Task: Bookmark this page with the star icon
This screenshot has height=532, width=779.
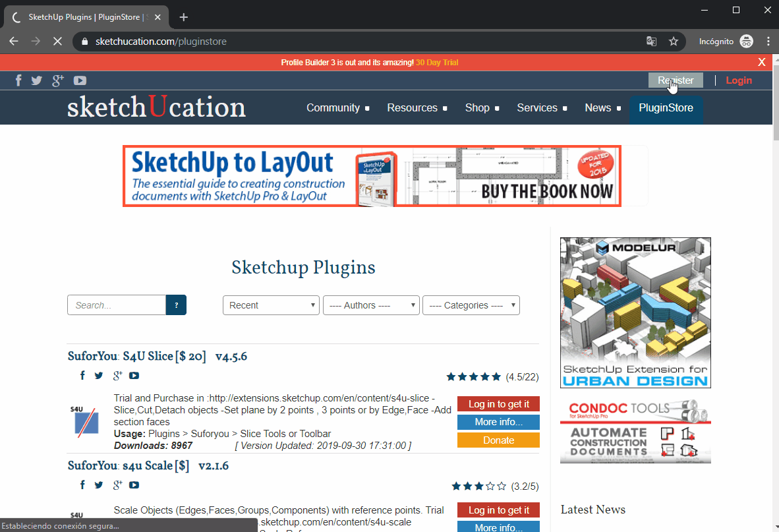Action: 673,42
